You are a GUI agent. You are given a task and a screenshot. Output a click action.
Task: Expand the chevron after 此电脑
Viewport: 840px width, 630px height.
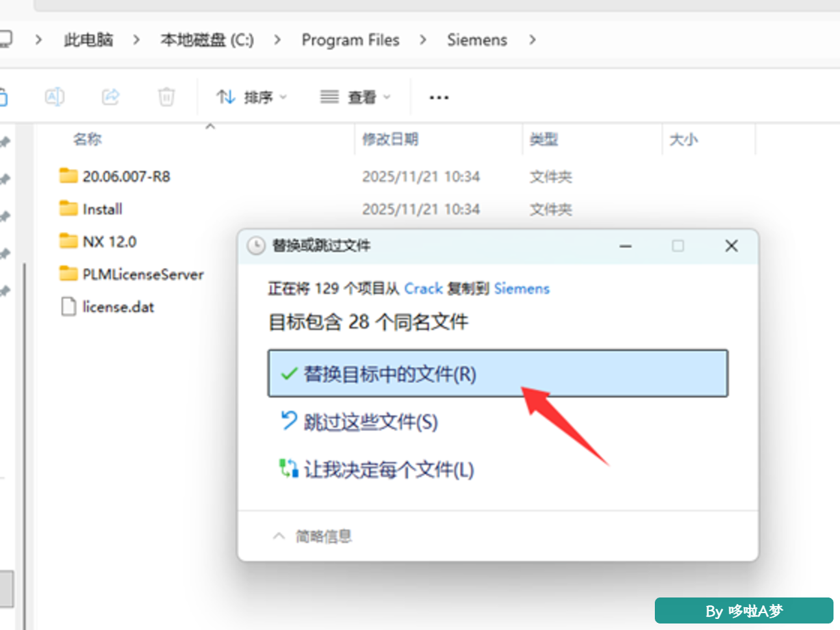pos(136,40)
